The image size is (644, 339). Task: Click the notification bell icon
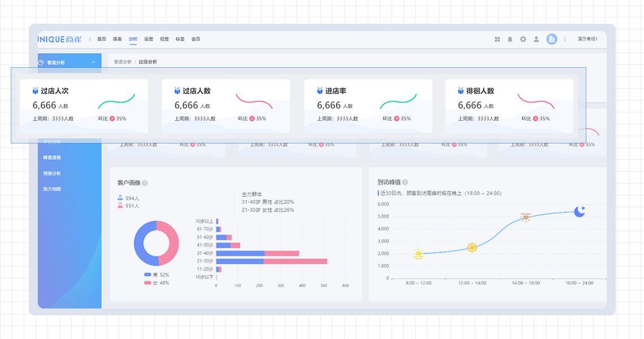tap(510, 40)
